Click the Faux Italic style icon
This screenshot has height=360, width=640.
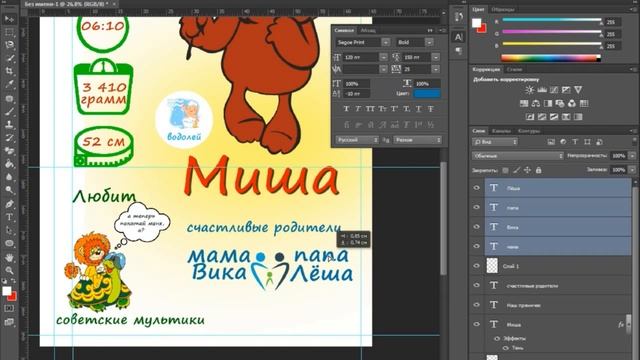click(x=358, y=109)
